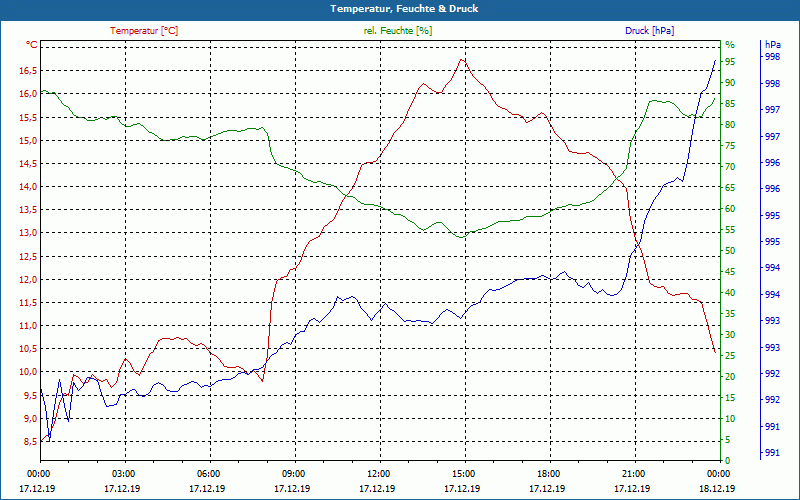The width and height of the screenshot is (800, 500).
Task: Click the 09:00 time axis label
Action: click(295, 473)
